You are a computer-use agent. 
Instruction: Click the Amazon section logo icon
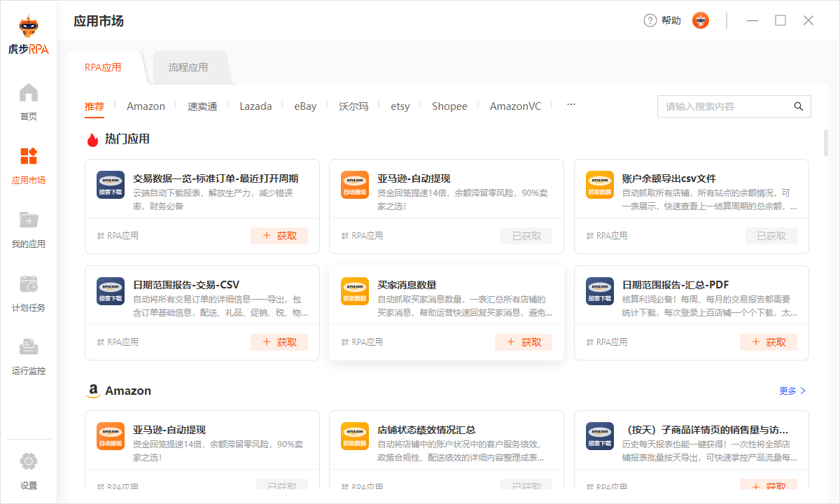[92, 391]
